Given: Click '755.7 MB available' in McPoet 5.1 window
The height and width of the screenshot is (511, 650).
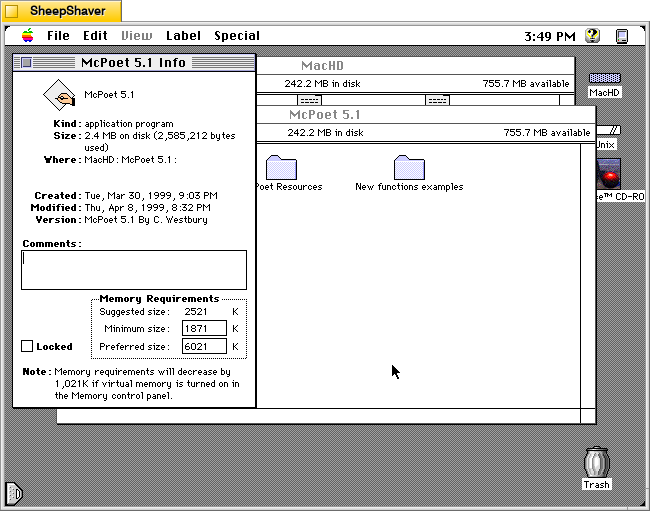Looking at the screenshot, I should click(x=547, y=133).
